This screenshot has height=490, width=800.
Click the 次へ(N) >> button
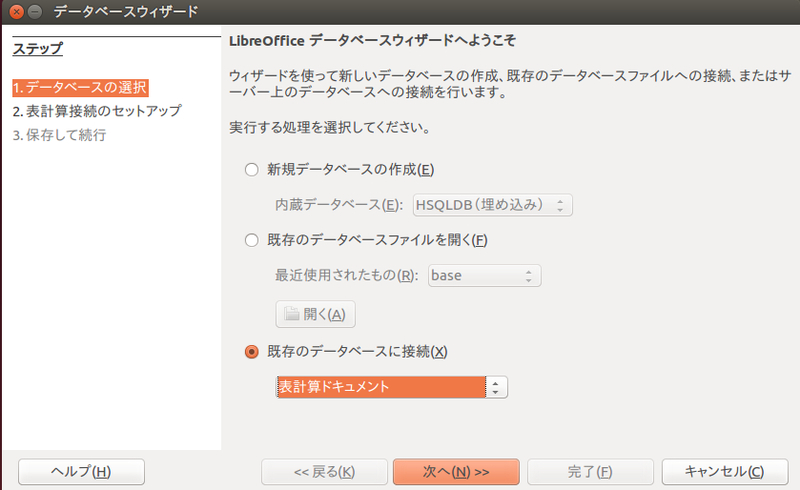[456, 472]
